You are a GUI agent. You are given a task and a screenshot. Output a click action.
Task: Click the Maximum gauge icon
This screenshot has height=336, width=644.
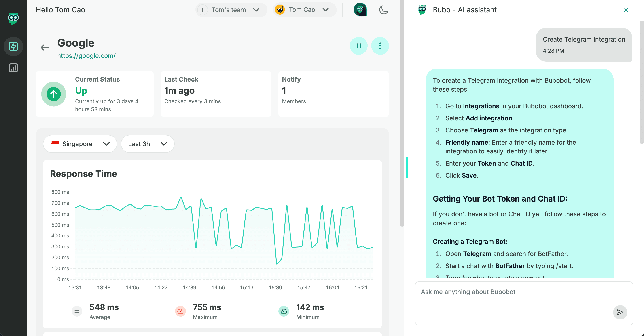[180, 311]
